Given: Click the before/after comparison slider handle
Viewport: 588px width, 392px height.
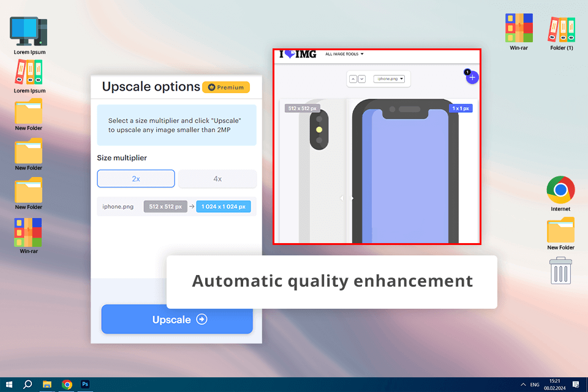Looking at the screenshot, I should [347, 198].
